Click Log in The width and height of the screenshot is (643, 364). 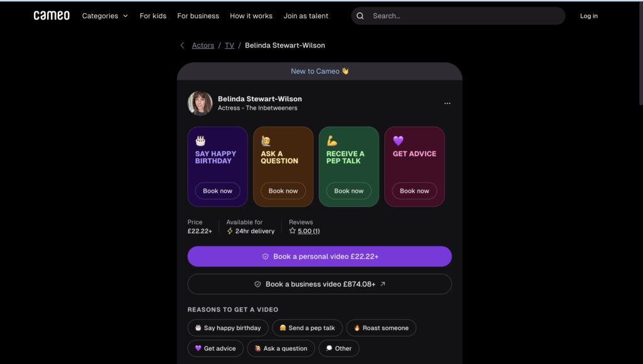pyautogui.click(x=589, y=16)
